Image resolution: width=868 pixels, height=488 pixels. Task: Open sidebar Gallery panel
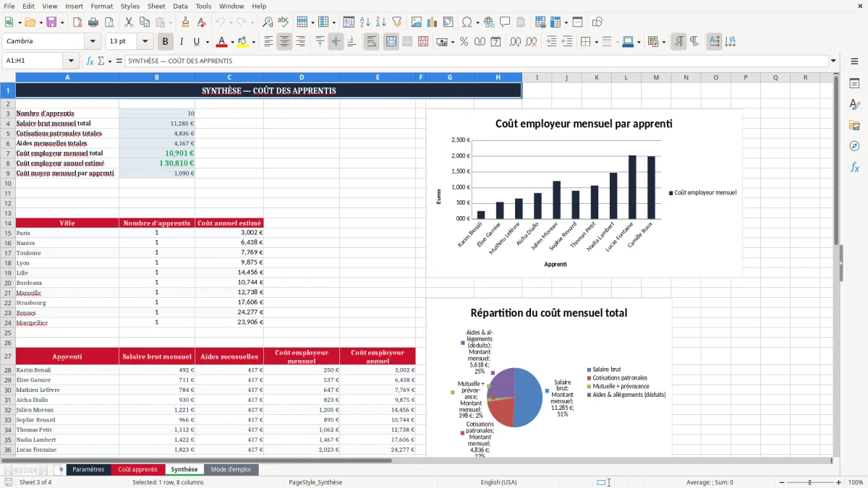click(x=854, y=126)
